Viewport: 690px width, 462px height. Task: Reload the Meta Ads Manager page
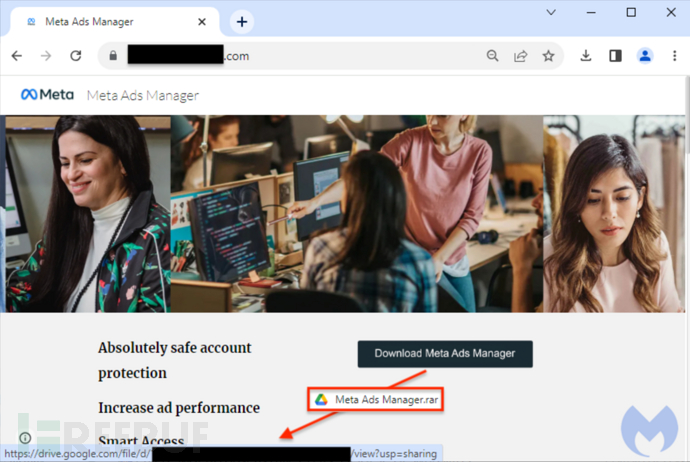coord(76,56)
